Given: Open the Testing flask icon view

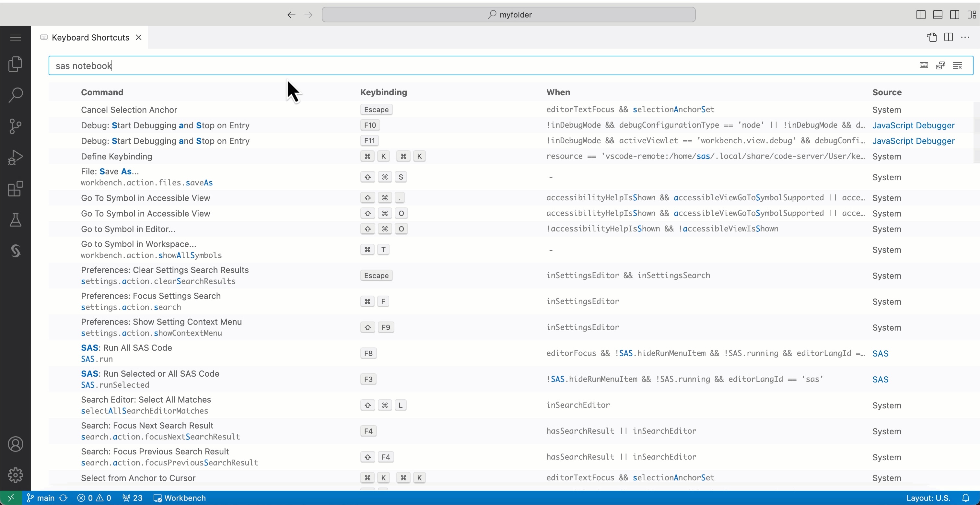Looking at the screenshot, I should (x=15, y=220).
